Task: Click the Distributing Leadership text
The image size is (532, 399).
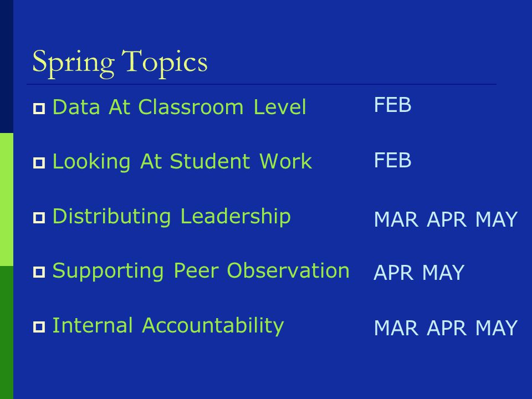Action: click(x=171, y=217)
